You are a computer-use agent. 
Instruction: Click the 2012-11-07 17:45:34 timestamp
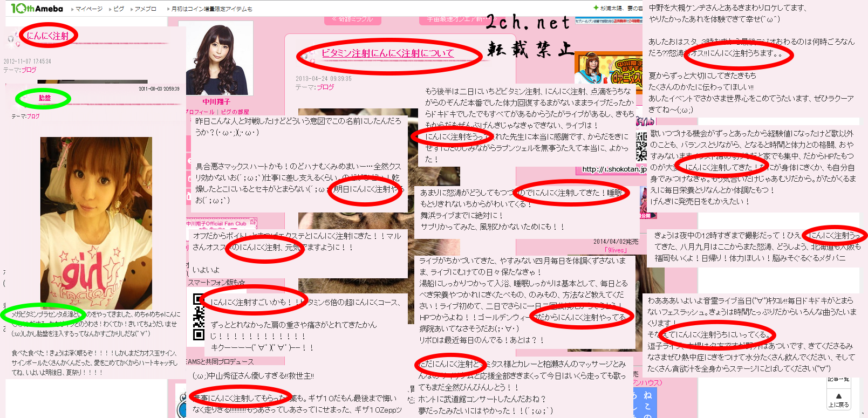27,61
